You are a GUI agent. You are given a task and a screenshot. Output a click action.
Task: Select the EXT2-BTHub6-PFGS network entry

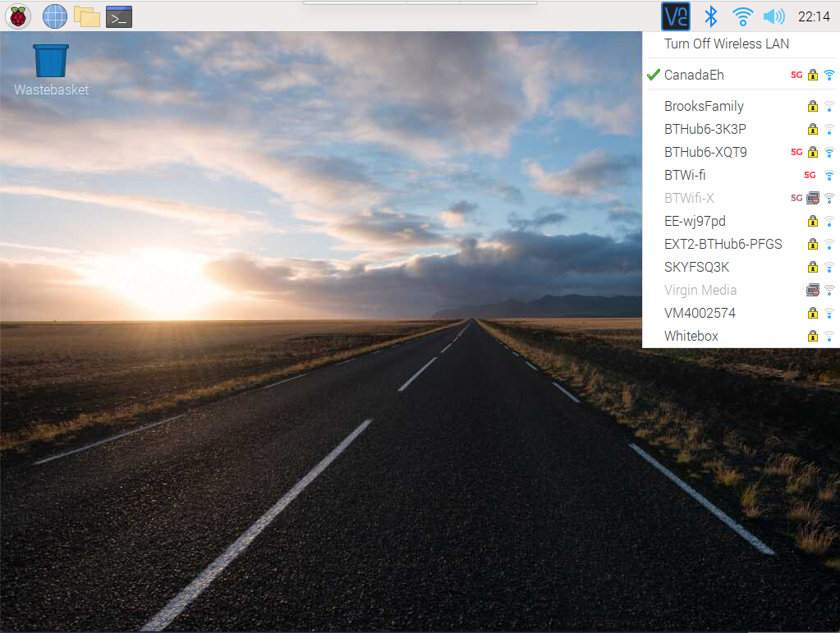coord(741,244)
